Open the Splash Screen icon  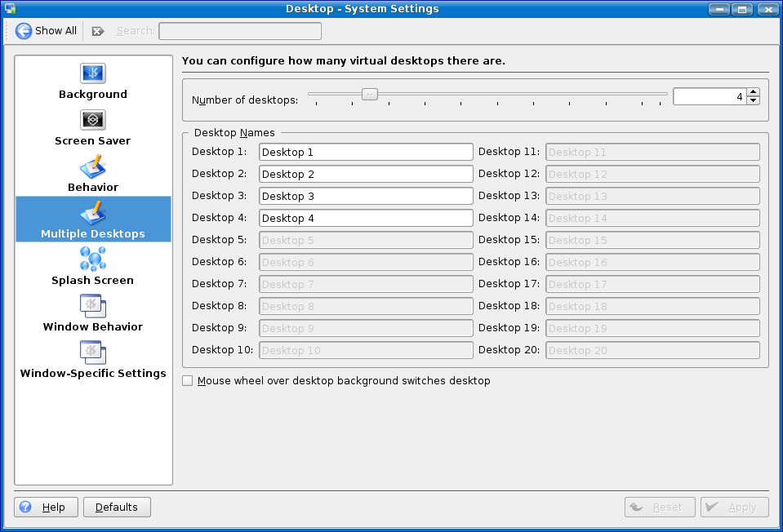click(x=93, y=260)
